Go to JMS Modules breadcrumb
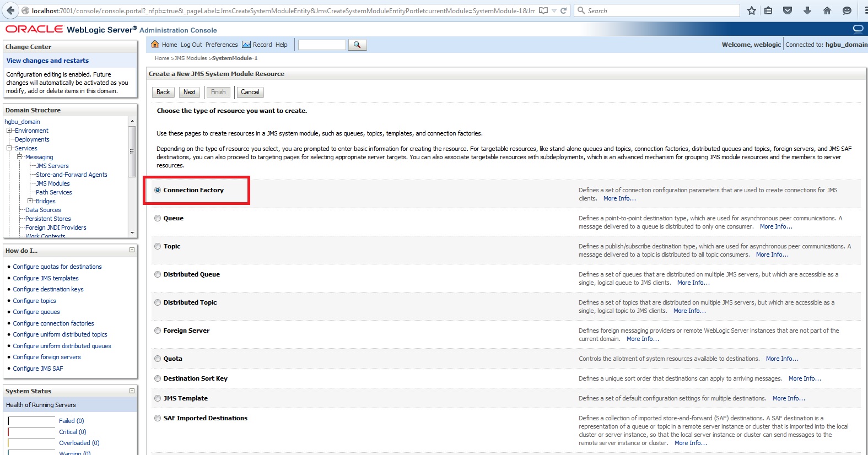868x455 pixels. 191,58
